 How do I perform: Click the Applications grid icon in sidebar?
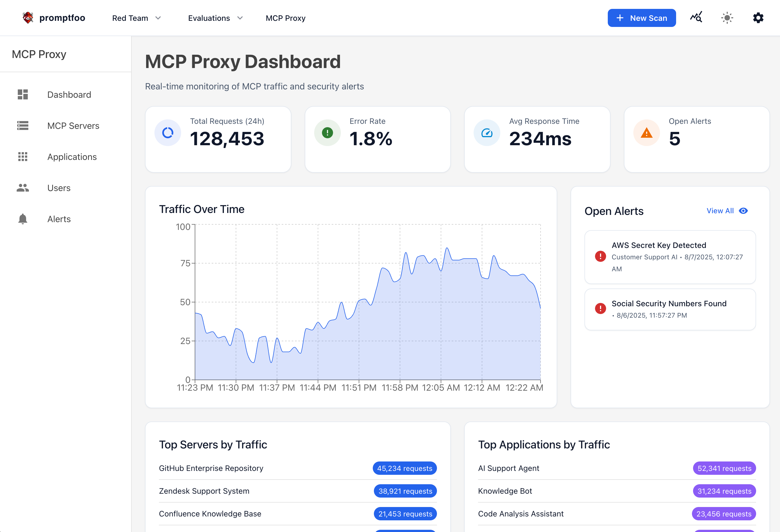[x=22, y=157]
